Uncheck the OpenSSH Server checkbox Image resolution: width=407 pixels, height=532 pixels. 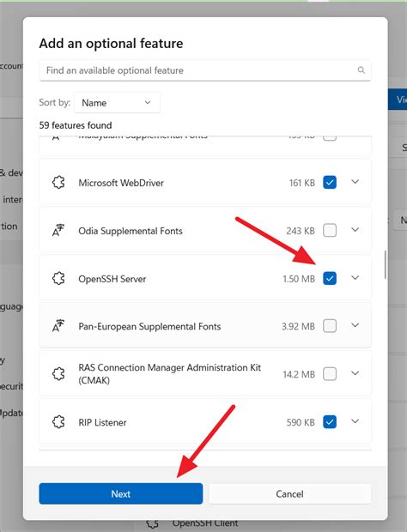tap(330, 279)
